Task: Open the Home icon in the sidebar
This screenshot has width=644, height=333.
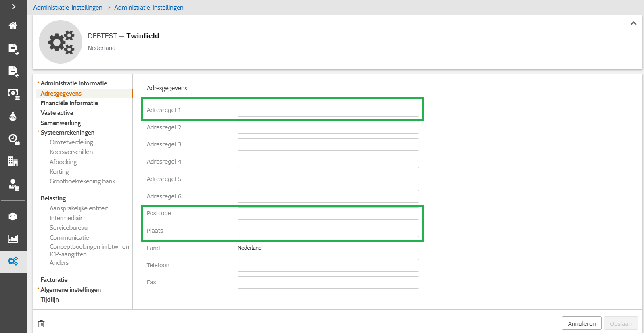Action: point(13,25)
